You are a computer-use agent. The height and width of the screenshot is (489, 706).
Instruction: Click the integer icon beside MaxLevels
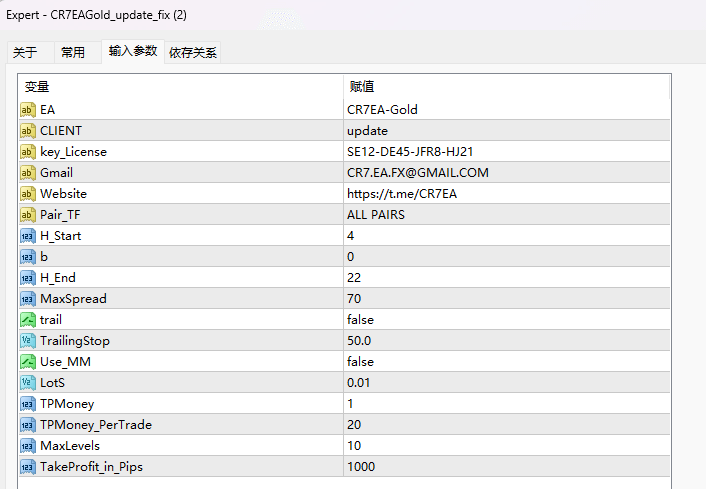[27, 446]
